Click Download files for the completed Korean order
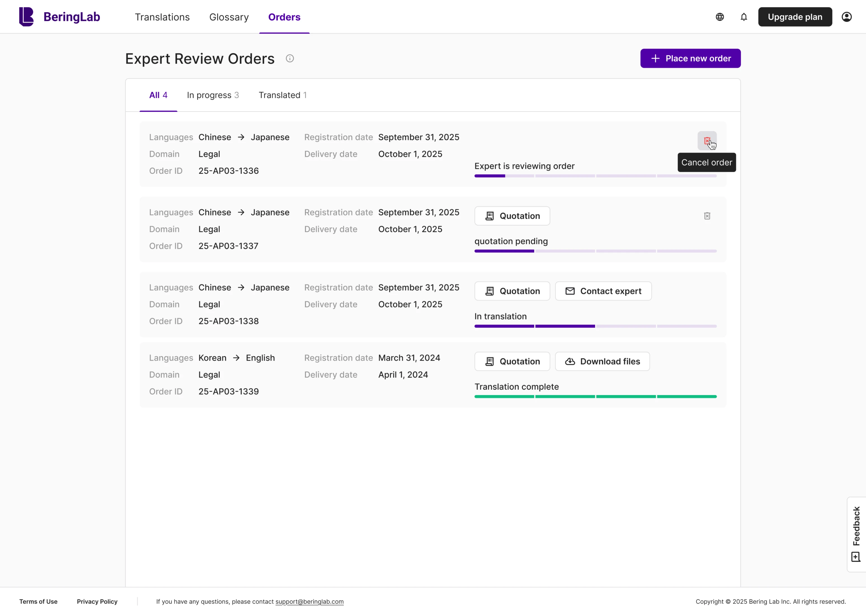The height and width of the screenshot is (616, 866). pos(602,361)
